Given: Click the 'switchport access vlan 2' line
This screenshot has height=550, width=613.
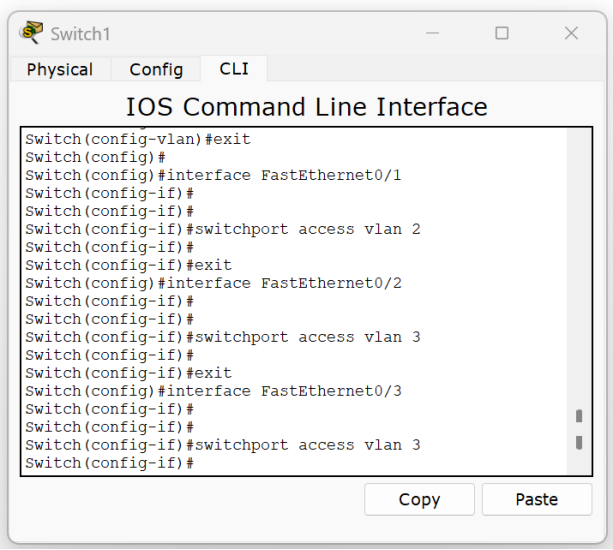Looking at the screenshot, I should pyautogui.click(x=223, y=229).
